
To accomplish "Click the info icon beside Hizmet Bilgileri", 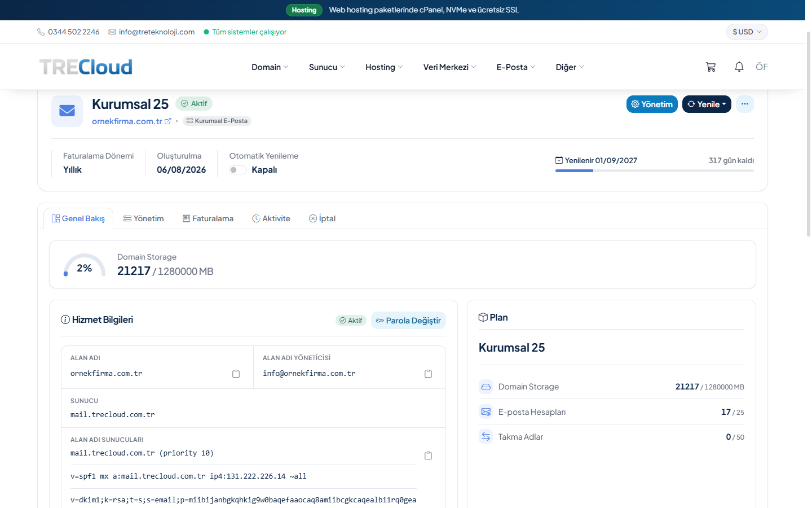I will point(65,320).
